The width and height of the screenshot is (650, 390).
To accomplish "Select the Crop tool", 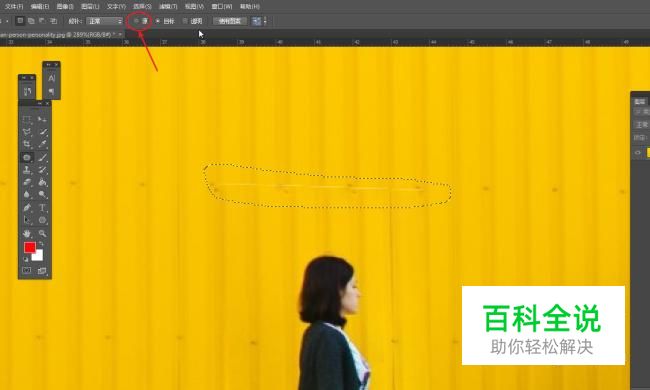I will [27, 144].
